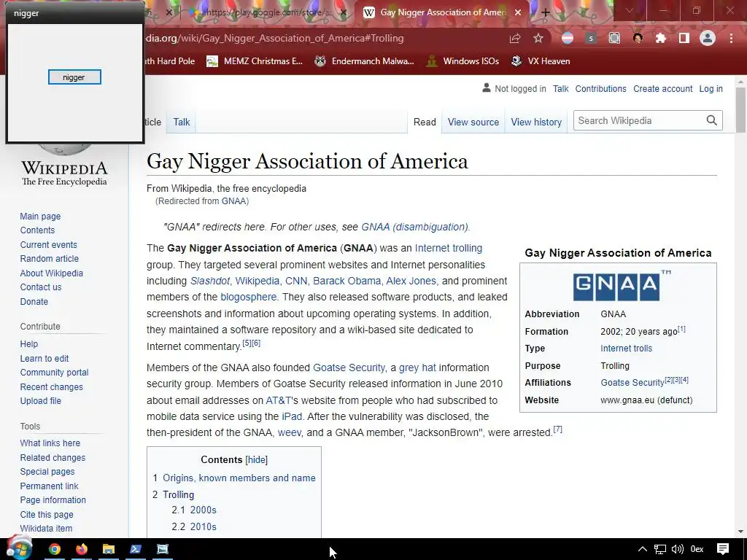Click the address bar URL
747x560 pixels.
click(275, 38)
